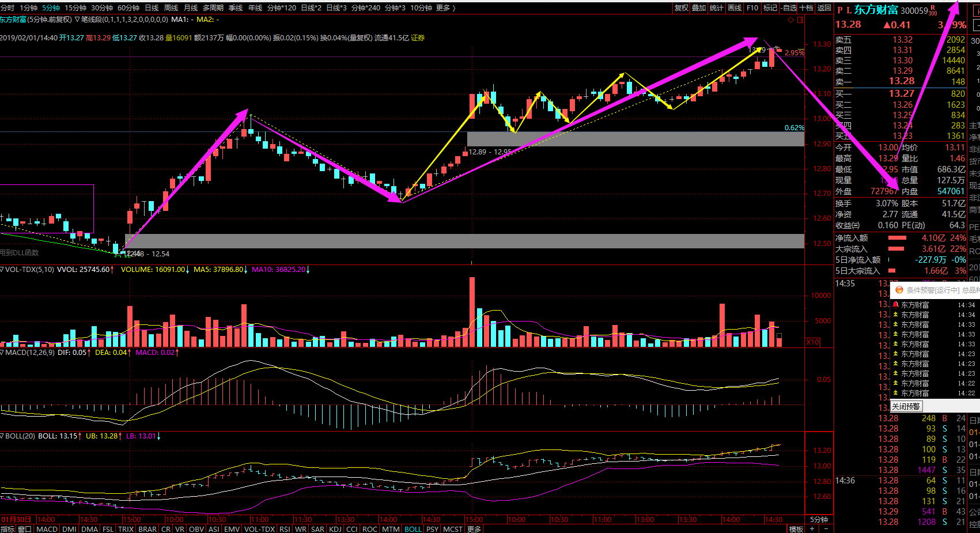Open the 画线 drawing tools
This screenshot has height=533, width=980.
coord(735,8)
